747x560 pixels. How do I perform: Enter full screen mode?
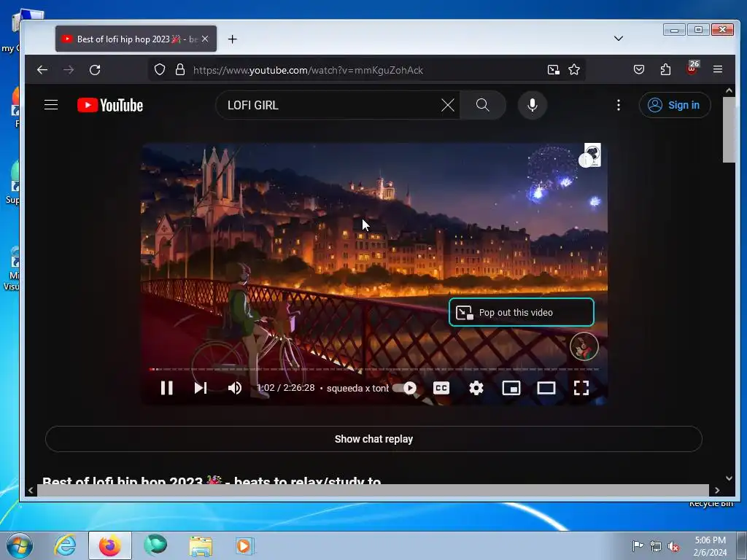[581, 388]
